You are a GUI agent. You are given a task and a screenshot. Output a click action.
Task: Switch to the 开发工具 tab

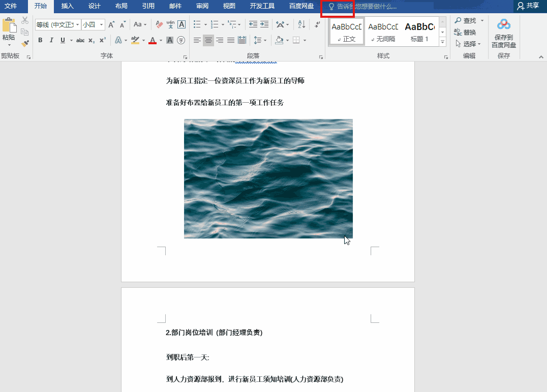click(262, 6)
